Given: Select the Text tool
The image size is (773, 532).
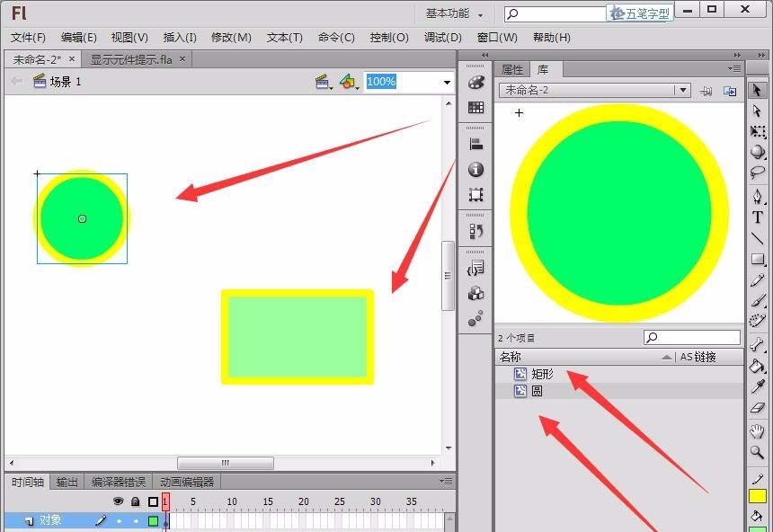Looking at the screenshot, I should (758, 217).
